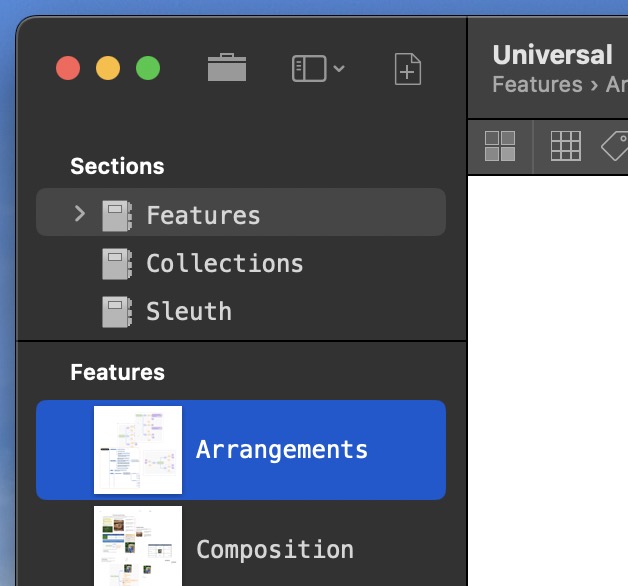This screenshot has height=586, width=628.
Task: Click the tag icon in toolbar
Action: pyautogui.click(x=615, y=146)
